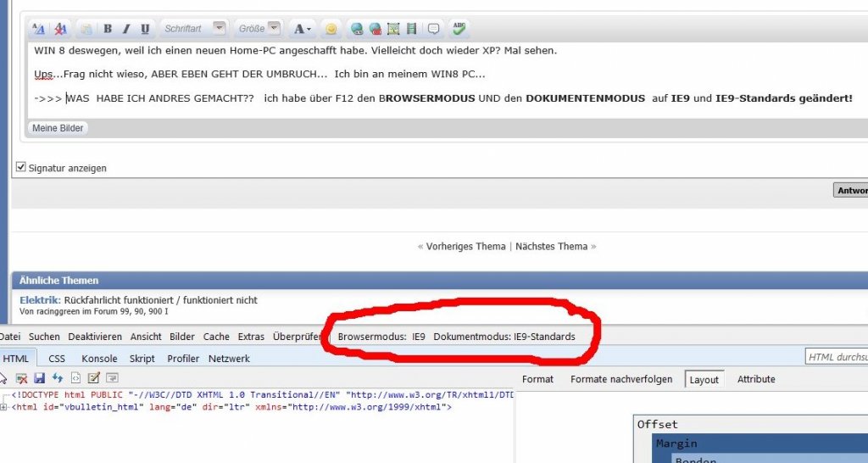Run spell check with ABC checkmark icon
The height and width of the screenshot is (463, 868).
tap(459, 28)
